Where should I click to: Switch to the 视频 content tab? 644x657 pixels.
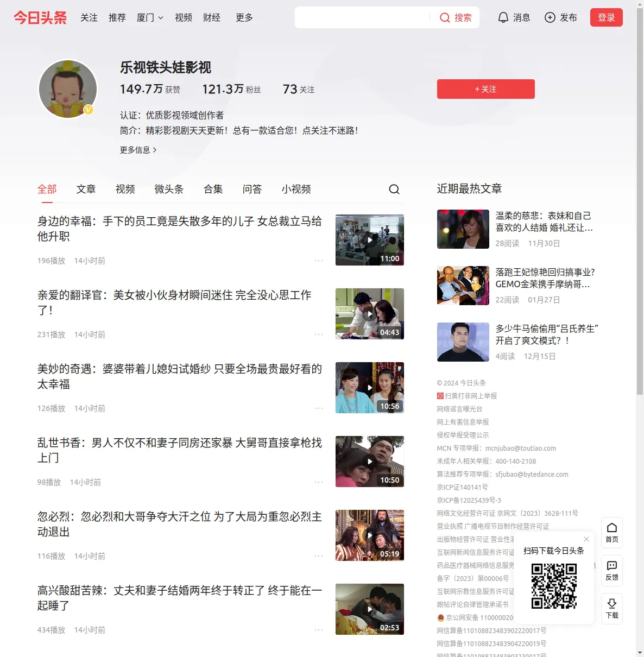[125, 189]
